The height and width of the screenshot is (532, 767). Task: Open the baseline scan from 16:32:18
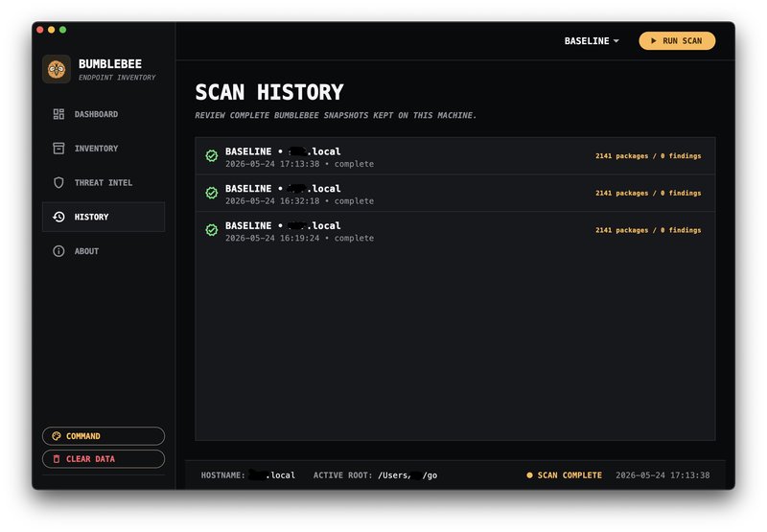click(454, 193)
